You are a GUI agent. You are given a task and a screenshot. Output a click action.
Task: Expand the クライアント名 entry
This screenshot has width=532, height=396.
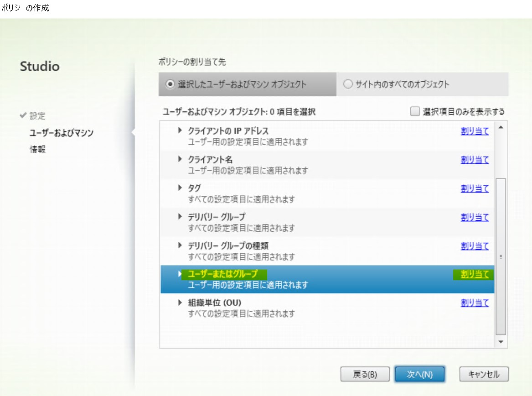pyautogui.click(x=179, y=160)
